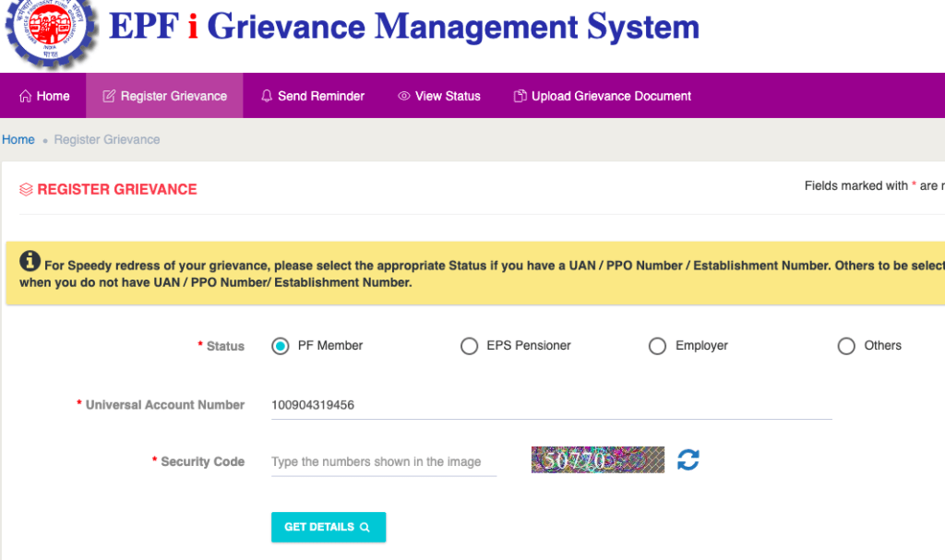The height and width of the screenshot is (560, 945).
Task: Click the magnifier icon on GET DETAILS
Action: click(x=365, y=528)
